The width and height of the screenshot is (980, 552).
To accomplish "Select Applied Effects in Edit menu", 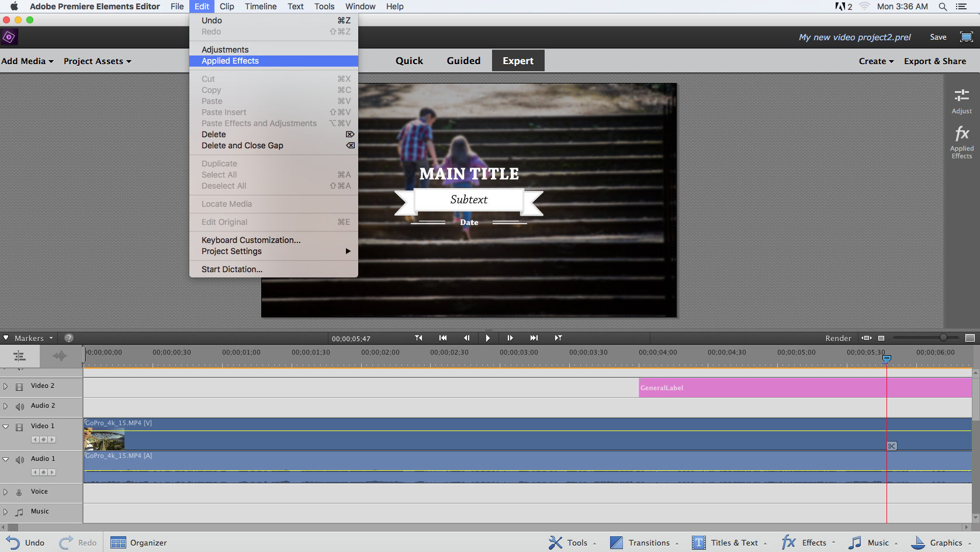I will pos(230,61).
